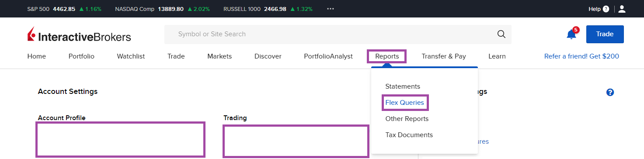Image resolution: width=644 pixels, height=159 pixels.
Task: Expand more indices with ellipsis
Action: pos(331,9)
